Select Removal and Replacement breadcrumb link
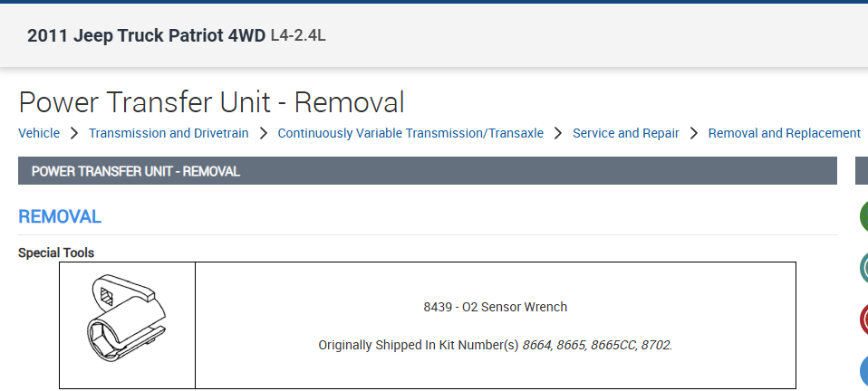Image resolution: width=868 pixels, height=391 pixels. coord(784,133)
